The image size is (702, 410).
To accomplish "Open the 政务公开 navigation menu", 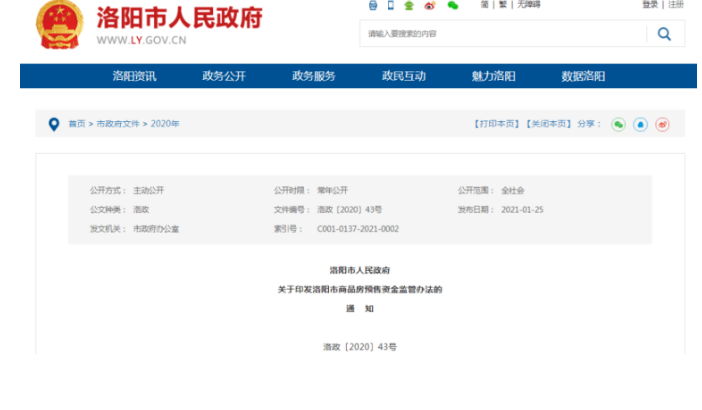I will [223, 76].
